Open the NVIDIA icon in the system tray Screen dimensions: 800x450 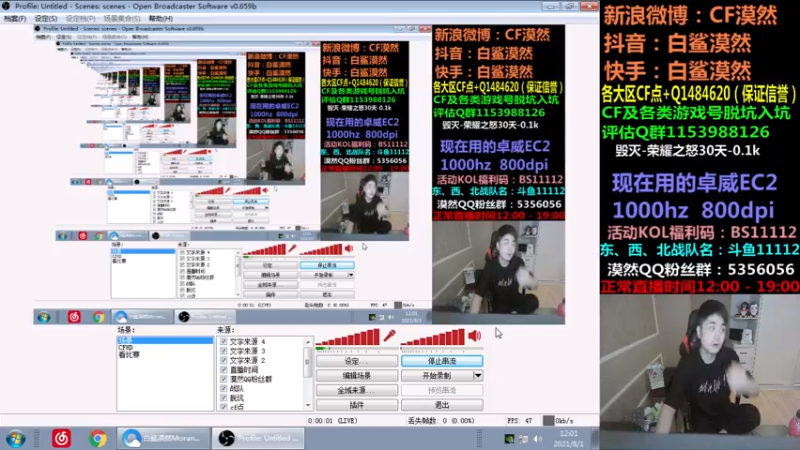[509, 439]
